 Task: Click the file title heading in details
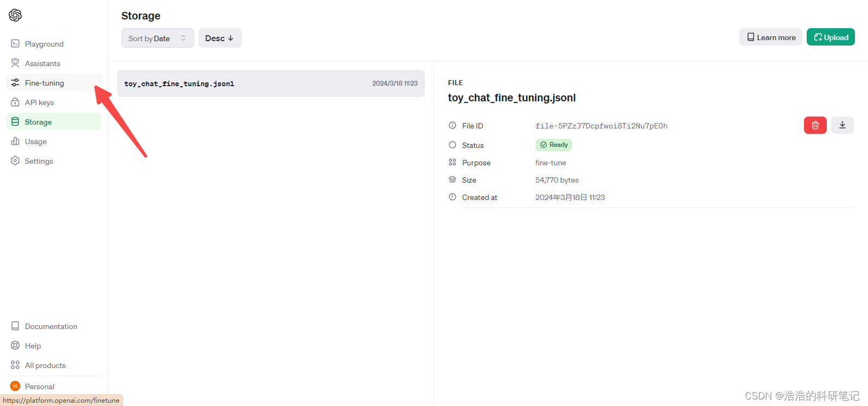(512, 98)
